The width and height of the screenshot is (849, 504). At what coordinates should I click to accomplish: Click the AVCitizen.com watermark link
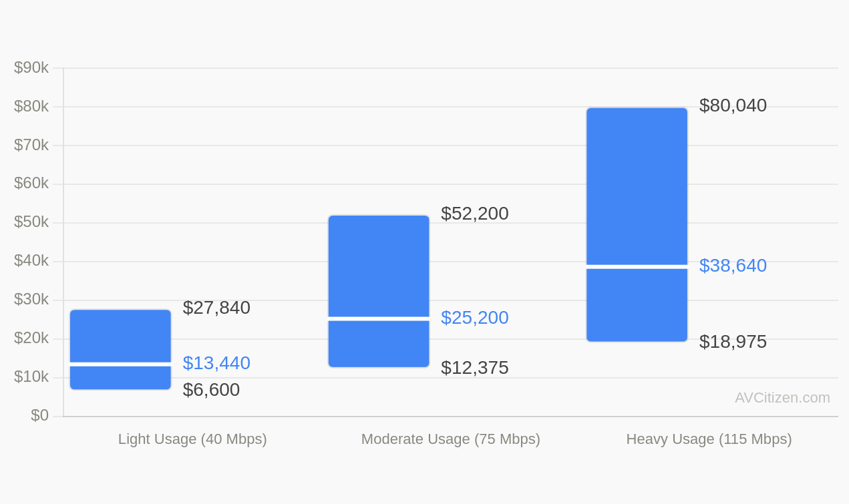coord(781,398)
